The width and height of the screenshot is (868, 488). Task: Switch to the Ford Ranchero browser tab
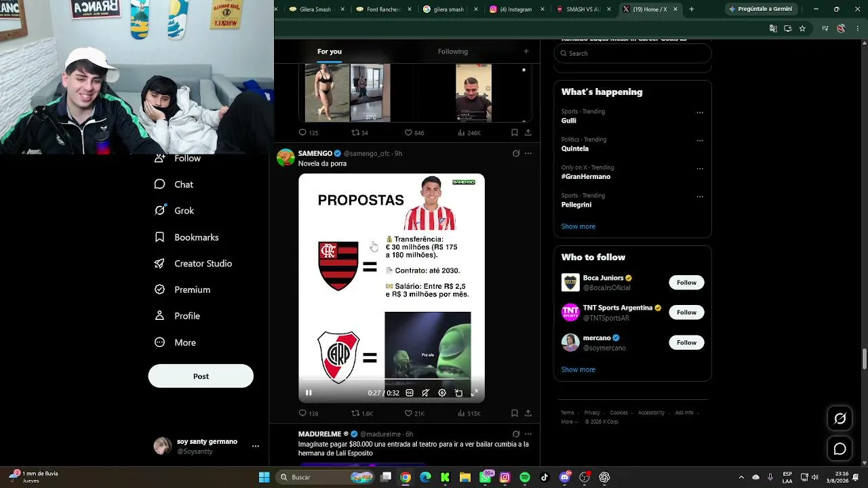tap(383, 9)
